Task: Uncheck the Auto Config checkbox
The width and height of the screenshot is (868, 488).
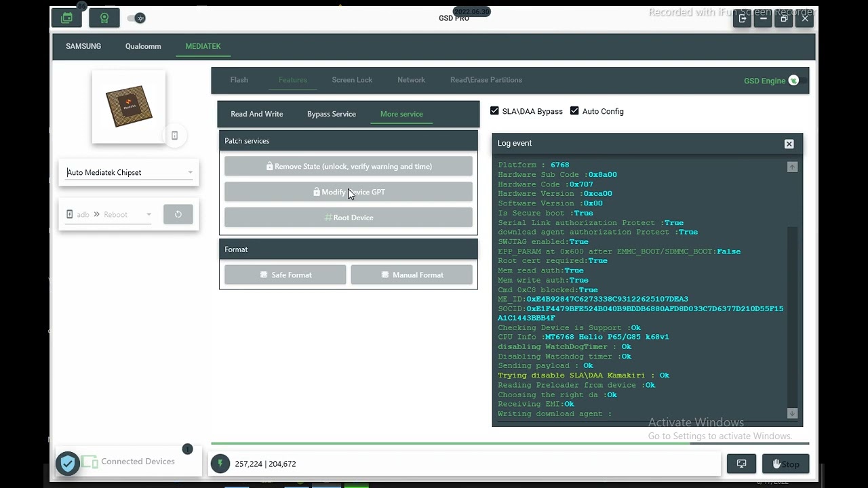Action: coord(574,110)
